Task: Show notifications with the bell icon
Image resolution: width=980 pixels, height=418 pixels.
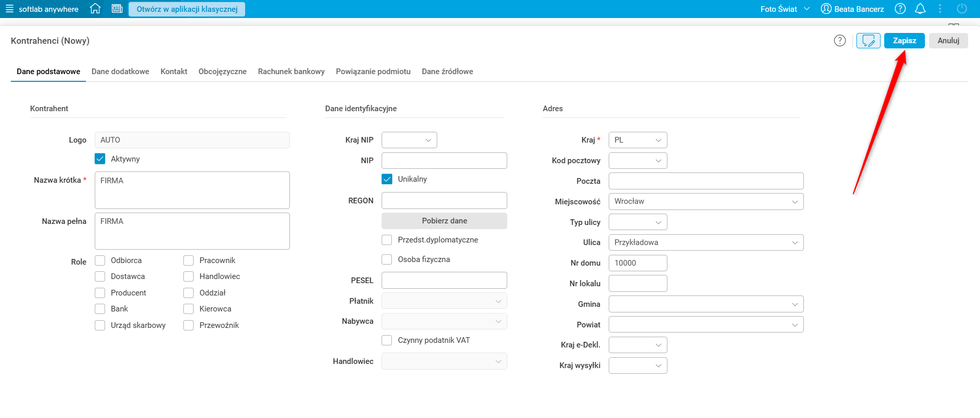Action: tap(920, 9)
